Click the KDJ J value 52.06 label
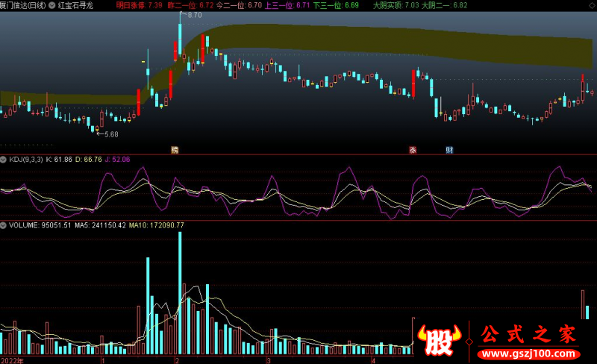The height and width of the screenshot is (364, 597). pyautogui.click(x=117, y=159)
